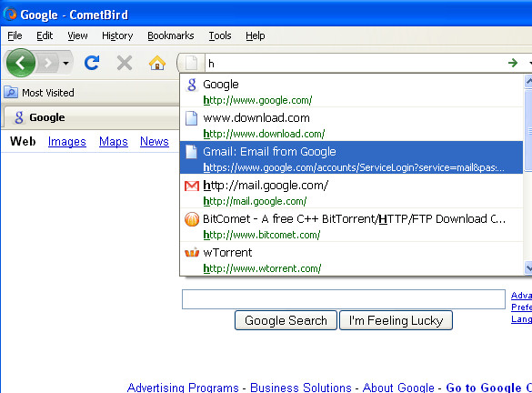
Task: Click the suggestion list scrollbar thumb
Action: 528,130
